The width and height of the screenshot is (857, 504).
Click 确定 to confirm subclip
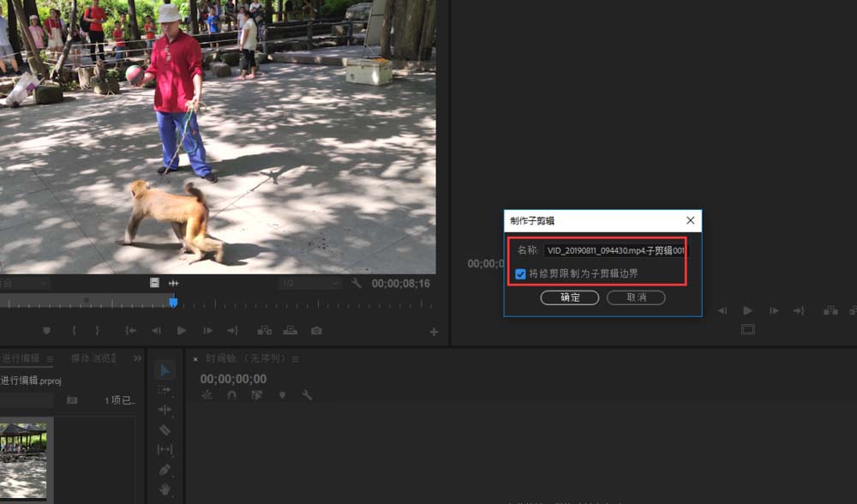coord(570,297)
